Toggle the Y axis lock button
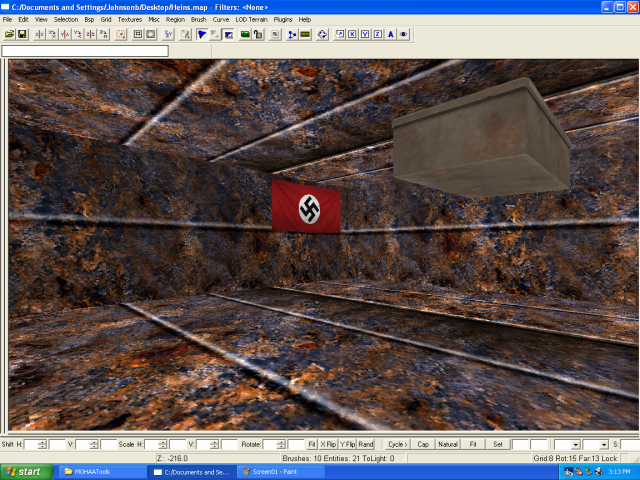 pyautogui.click(x=365, y=34)
